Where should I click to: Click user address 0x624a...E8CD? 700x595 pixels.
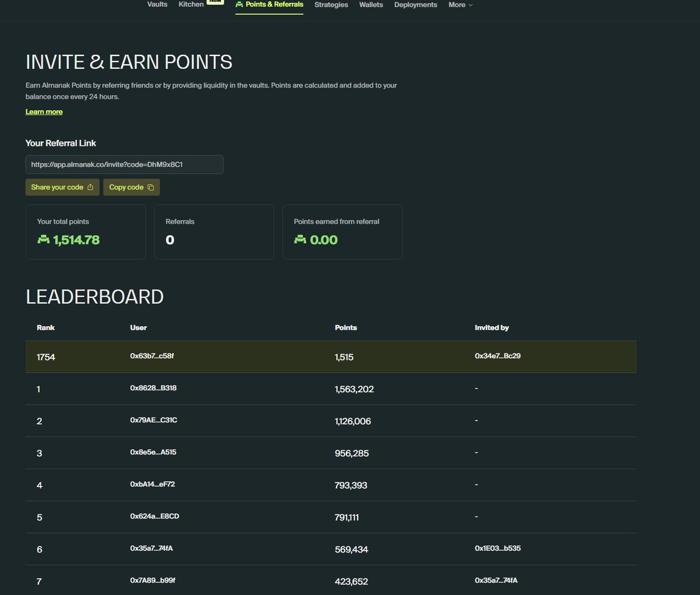(x=155, y=516)
